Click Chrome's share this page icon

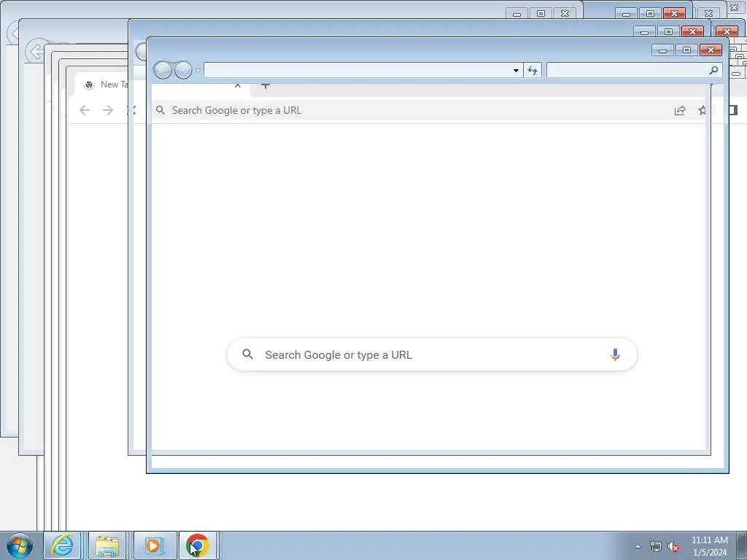coord(680,111)
